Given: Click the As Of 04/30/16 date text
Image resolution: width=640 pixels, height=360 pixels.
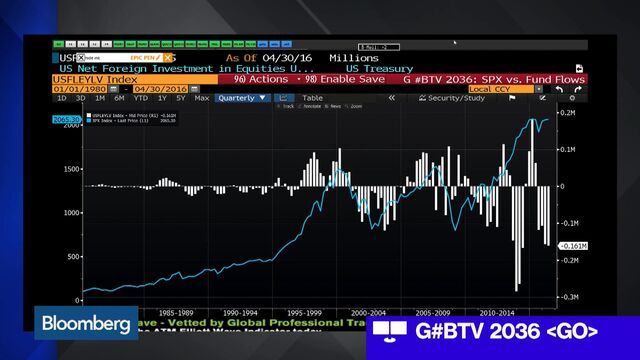Looking at the screenshot, I should tap(269, 58).
